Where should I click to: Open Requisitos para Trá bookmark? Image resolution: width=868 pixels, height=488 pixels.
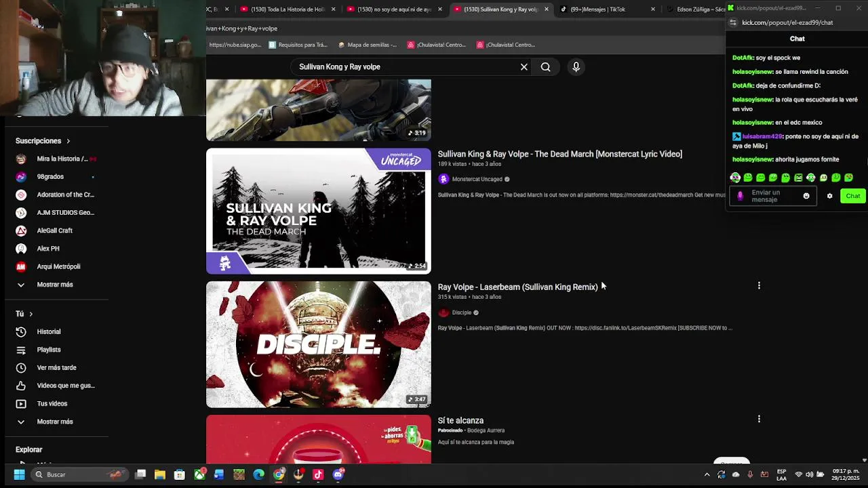(298, 45)
